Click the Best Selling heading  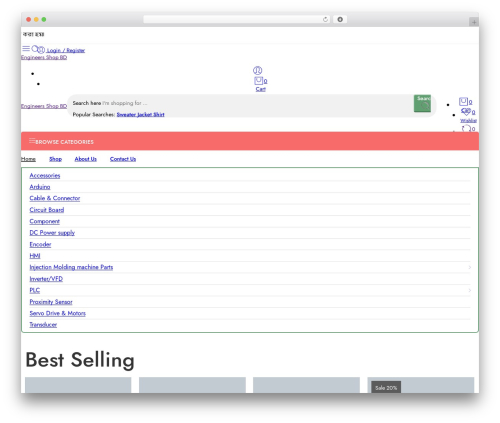(80, 360)
